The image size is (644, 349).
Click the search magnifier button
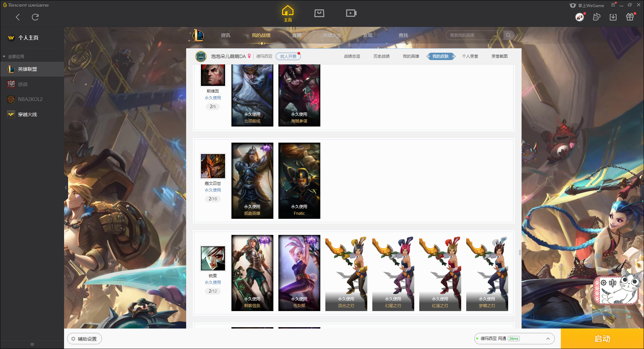508,35
